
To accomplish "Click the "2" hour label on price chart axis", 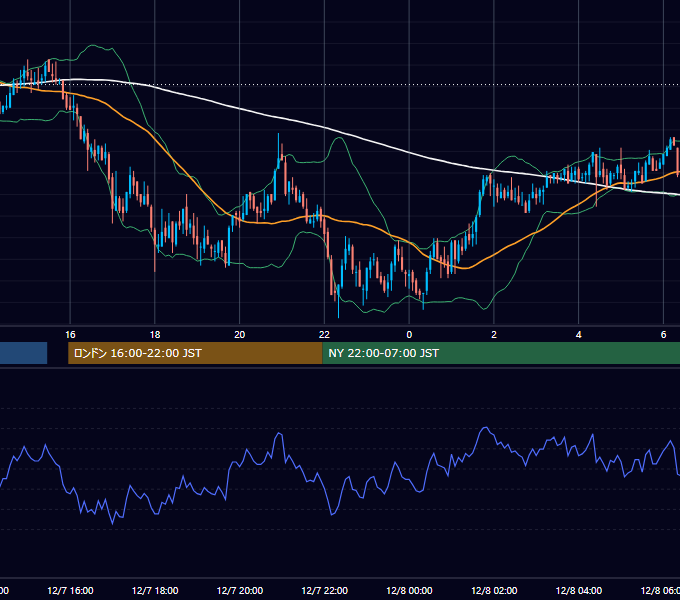I will 494,335.
